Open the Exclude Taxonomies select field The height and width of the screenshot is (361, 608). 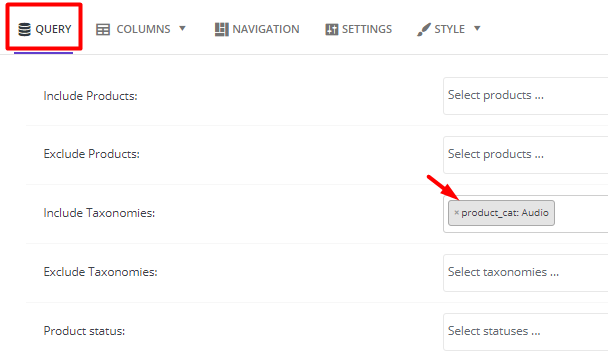click(525, 273)
